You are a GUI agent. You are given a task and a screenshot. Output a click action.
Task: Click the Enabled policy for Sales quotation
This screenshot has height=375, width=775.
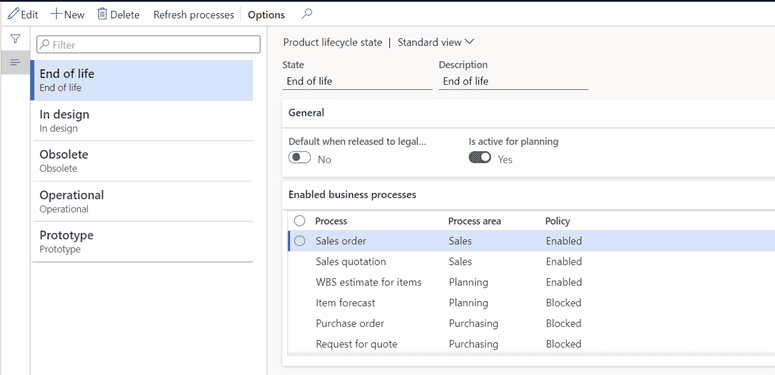point(564,261)
